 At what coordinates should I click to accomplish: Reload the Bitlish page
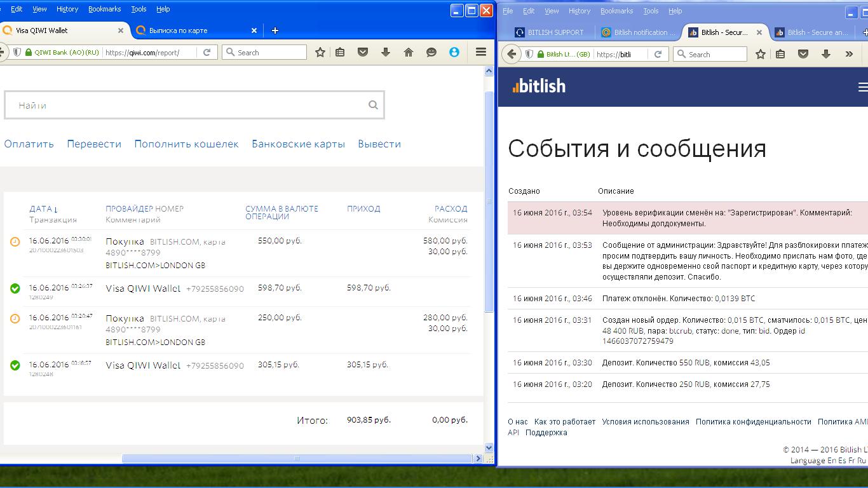[658, 54]
